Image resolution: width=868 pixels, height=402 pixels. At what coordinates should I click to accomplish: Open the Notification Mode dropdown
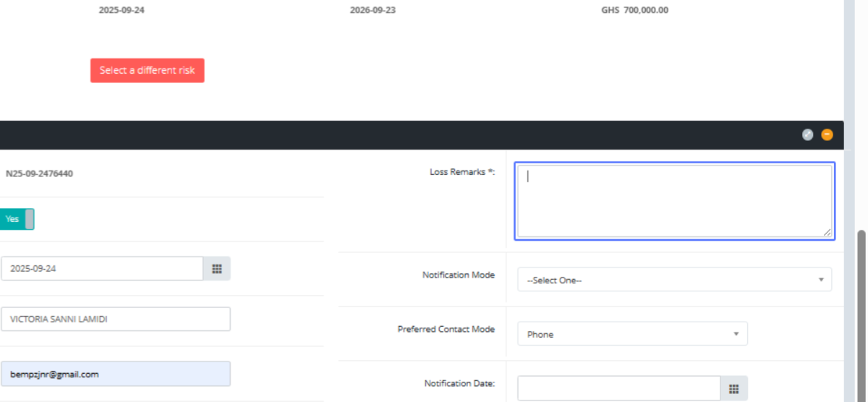674,280
